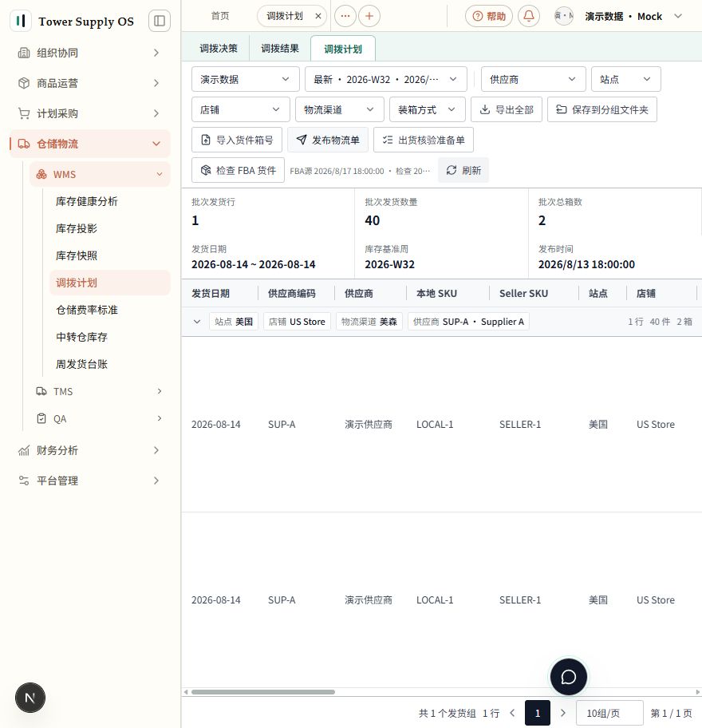The image size is (702, 728).
Task: Open 库存快照 in the sidebar
Action: pos(110,255)
